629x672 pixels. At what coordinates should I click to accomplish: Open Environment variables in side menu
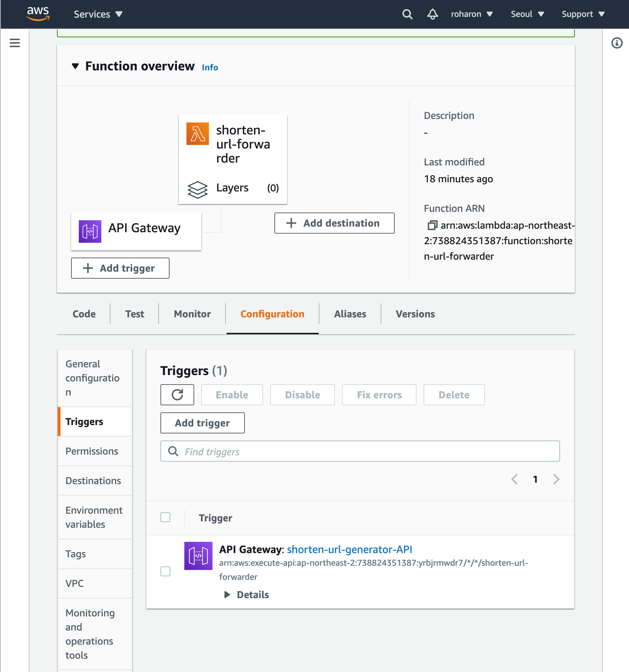(95, 517)
